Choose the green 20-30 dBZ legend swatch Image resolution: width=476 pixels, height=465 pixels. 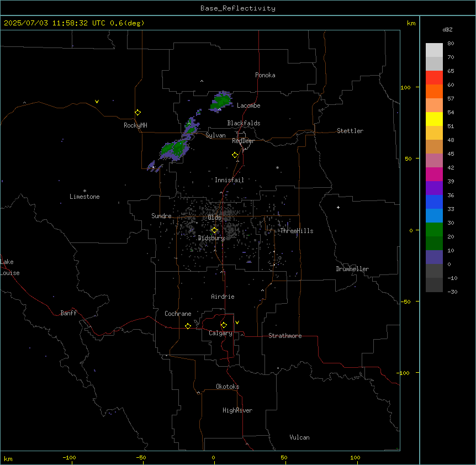(x=434, y=230)
